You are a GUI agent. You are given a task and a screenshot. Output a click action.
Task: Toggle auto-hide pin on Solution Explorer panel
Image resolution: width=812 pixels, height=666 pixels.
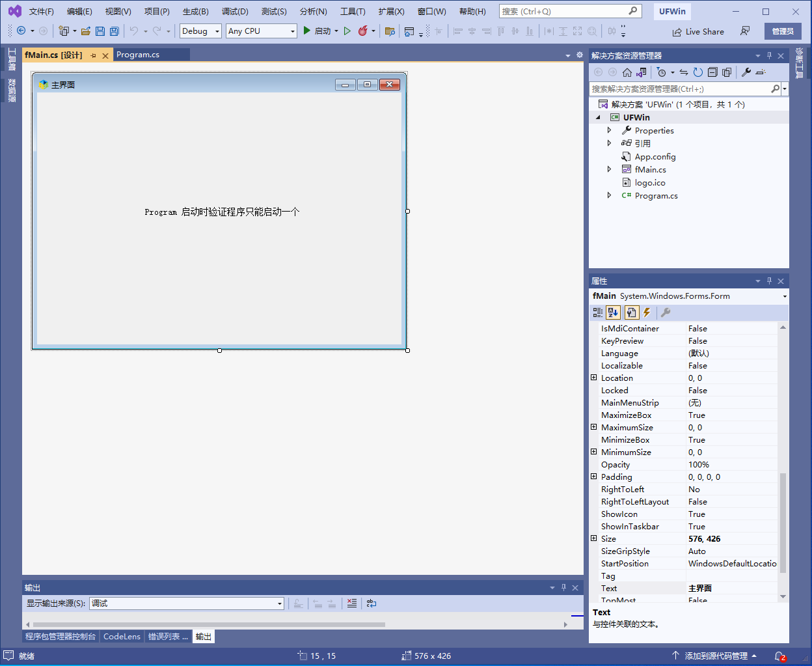coord(769,55)
